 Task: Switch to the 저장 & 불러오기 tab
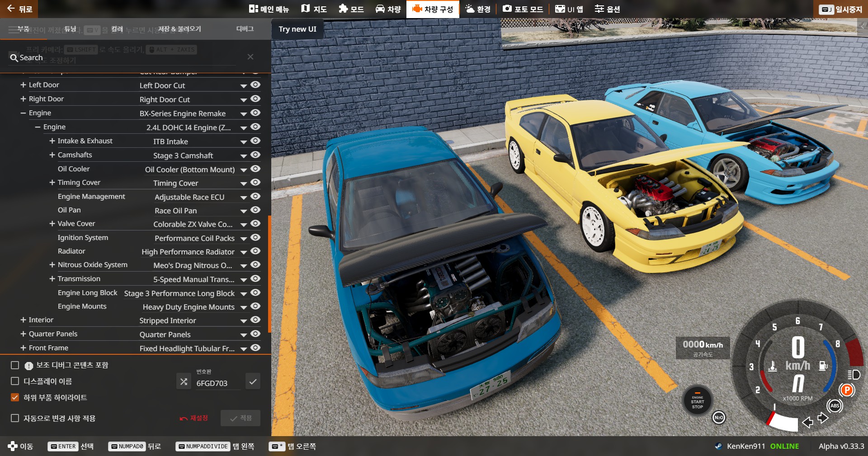pyautogui.click(x=179, y=29)
